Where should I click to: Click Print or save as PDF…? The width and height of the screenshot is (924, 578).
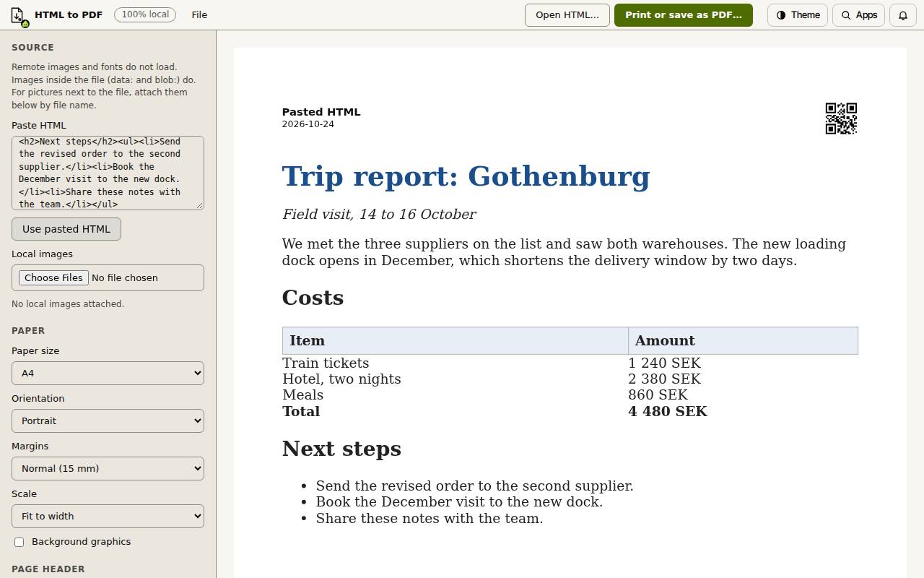[x=684, y=15]
